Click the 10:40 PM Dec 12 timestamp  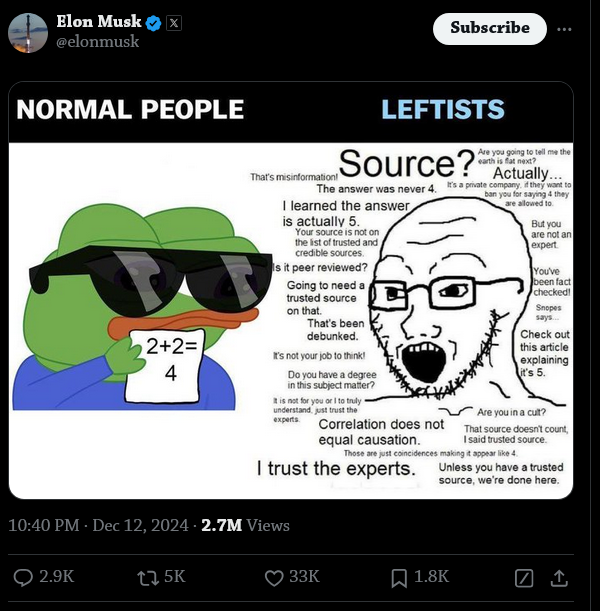click(x=98, y=525)
